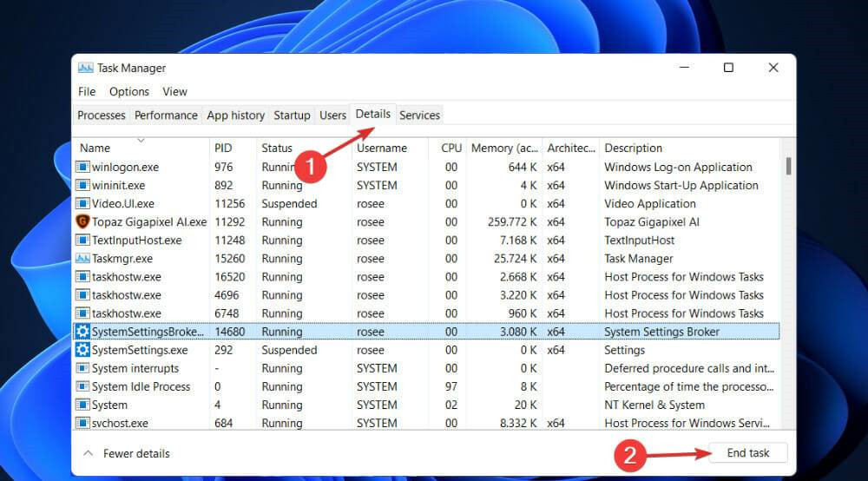Click the winlogon.exe process icon
The image size is (868, 481).
click(x=83, y=167)
